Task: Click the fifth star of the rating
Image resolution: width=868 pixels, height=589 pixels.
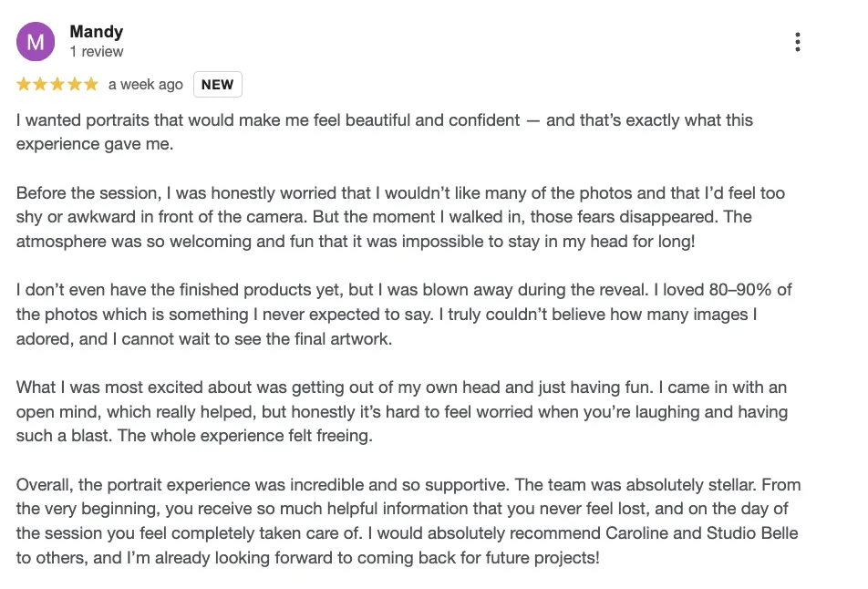Action: click(x=90, y=85)
